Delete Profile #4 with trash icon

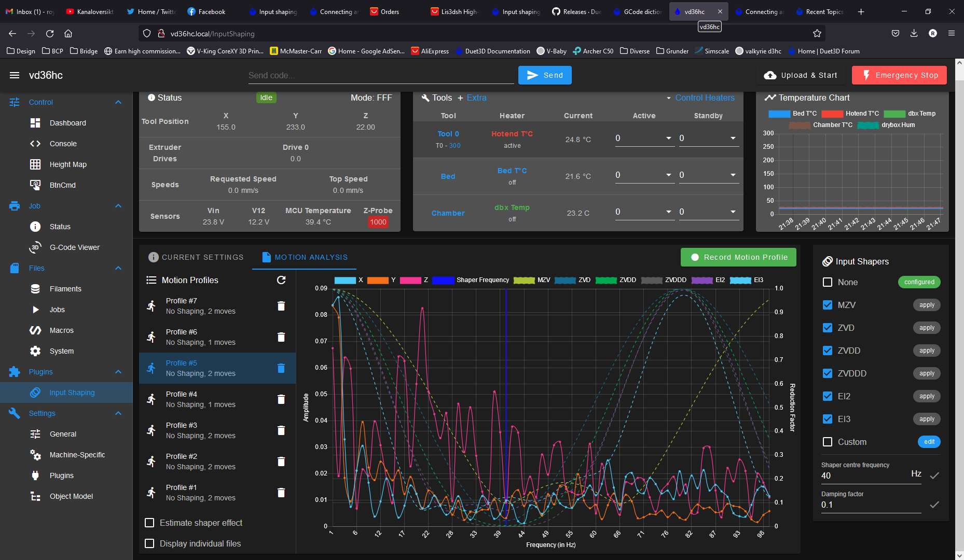(281, 399)
